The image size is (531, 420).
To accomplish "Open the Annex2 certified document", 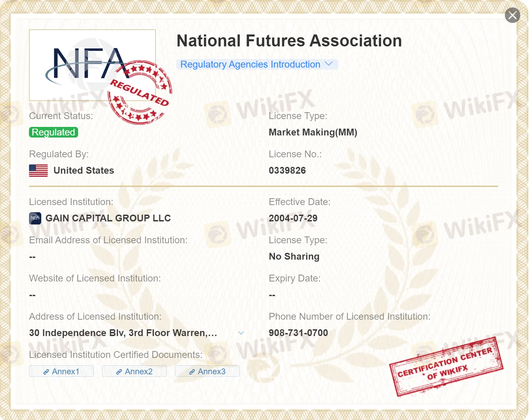I will tap(134, 371).
